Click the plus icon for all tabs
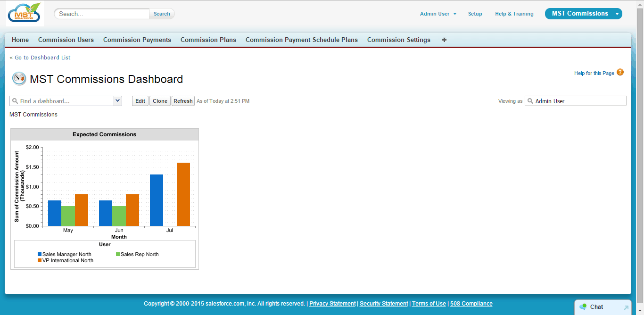The height and width of the screenshot is (315, 644). [444, 40]
